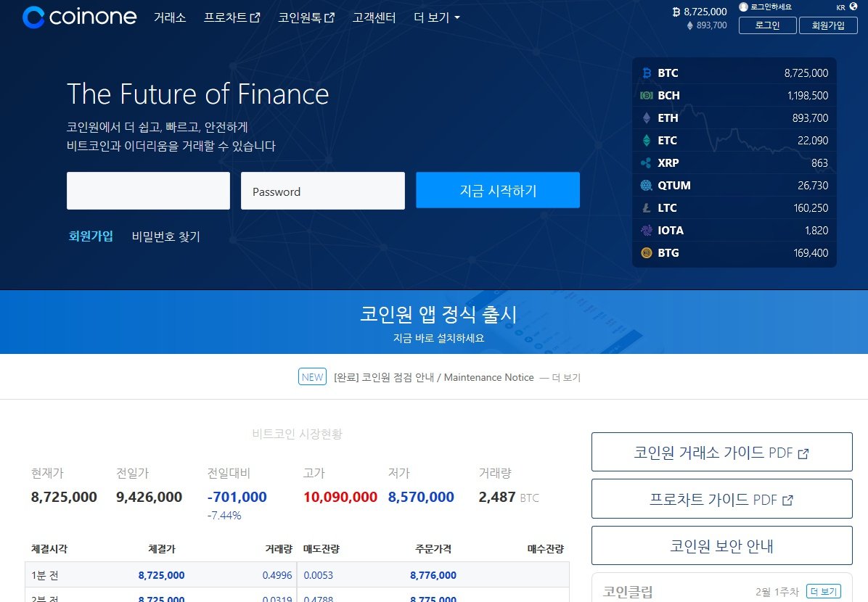Select the XRP ripple icon
Viewport: 868px width, 602px height.
click(645, 162)
